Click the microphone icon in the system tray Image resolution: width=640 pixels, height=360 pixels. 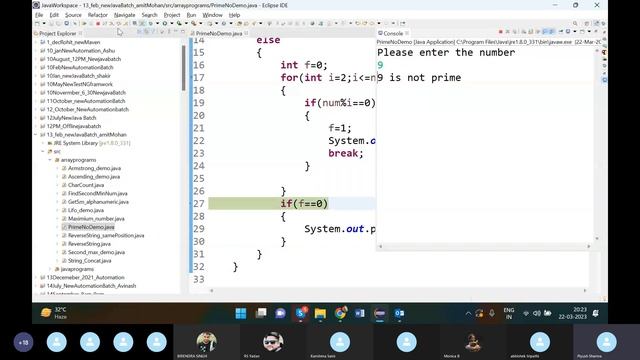[x=492, y=313]
